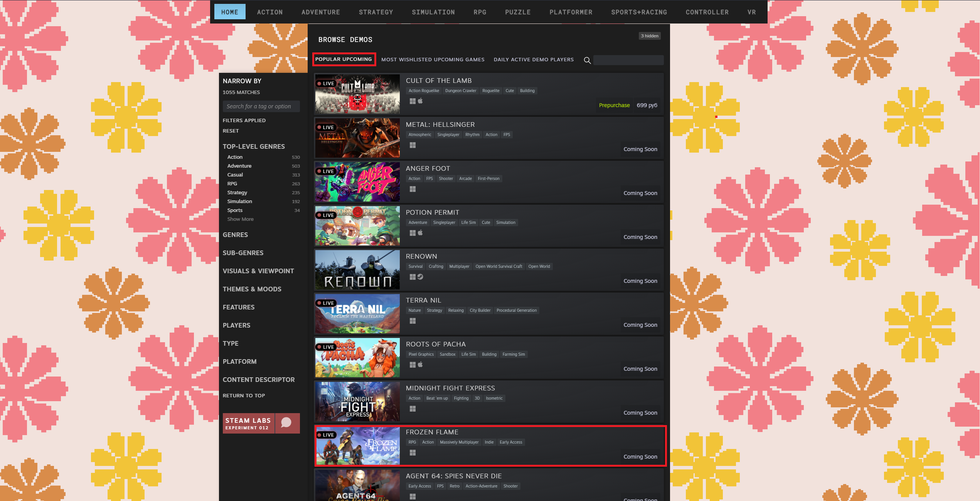Click the 3 hidden badge

[650, 36]
